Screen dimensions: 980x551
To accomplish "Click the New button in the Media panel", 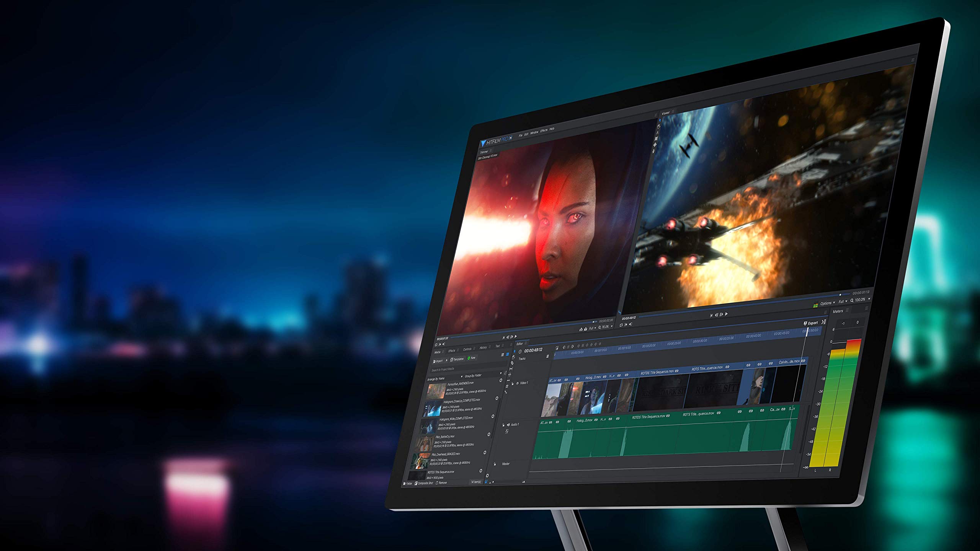I will click(x=471, y=358).
